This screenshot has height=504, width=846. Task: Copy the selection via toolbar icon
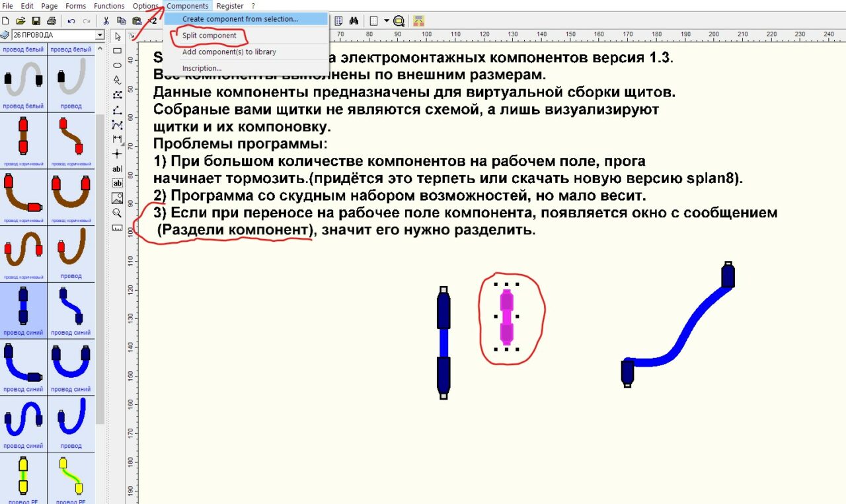121,21
